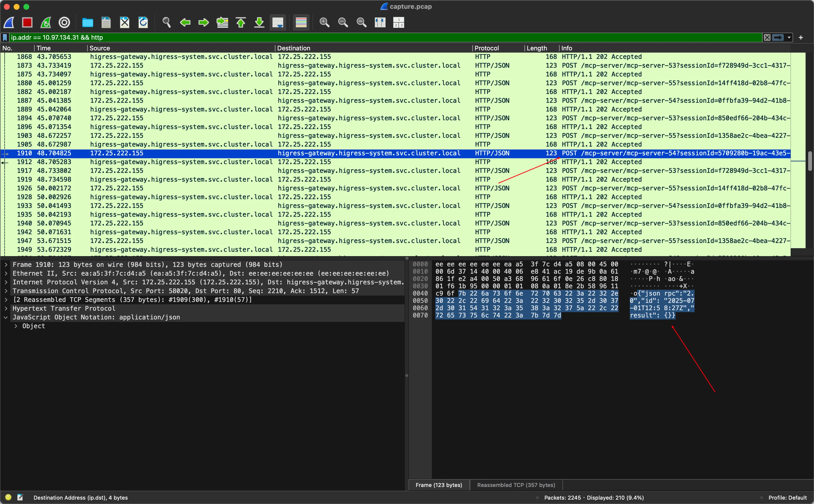This screenshot has width=814, height=504.
Task: Sort by the Info column header
Action: tap(675, 48)
